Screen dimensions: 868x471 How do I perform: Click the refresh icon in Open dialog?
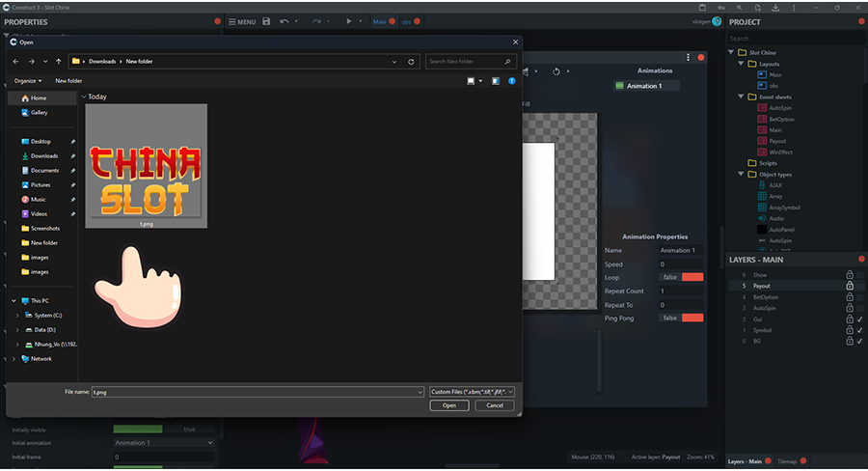(x=412, y=61)
